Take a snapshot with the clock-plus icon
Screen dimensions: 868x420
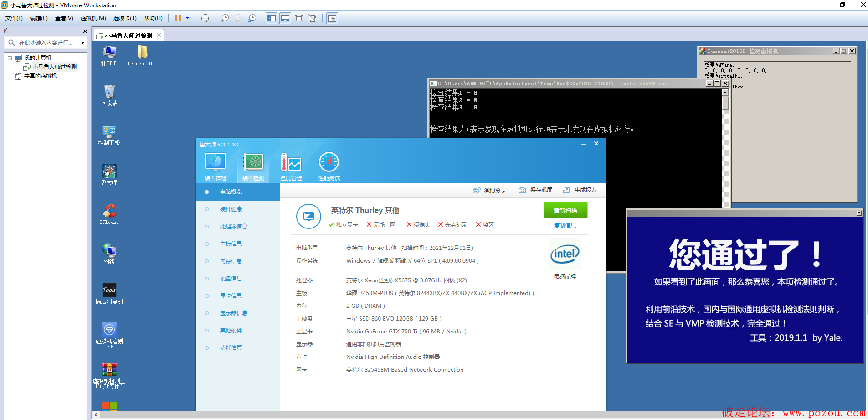(225, 18)
